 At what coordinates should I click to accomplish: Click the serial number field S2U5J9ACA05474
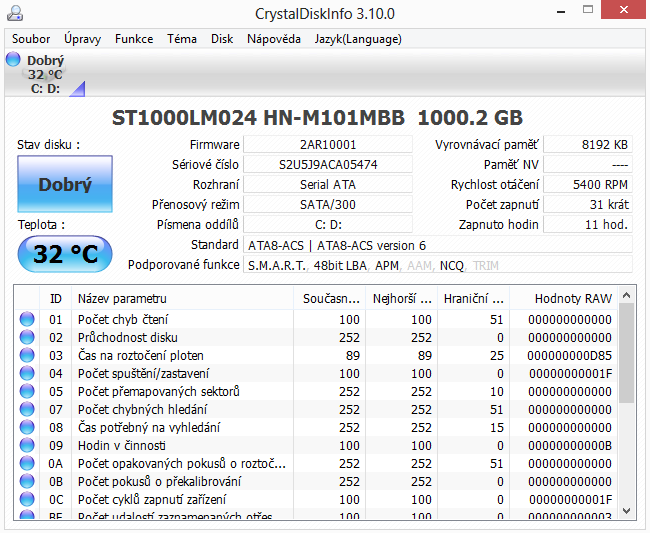pos(328,164)
